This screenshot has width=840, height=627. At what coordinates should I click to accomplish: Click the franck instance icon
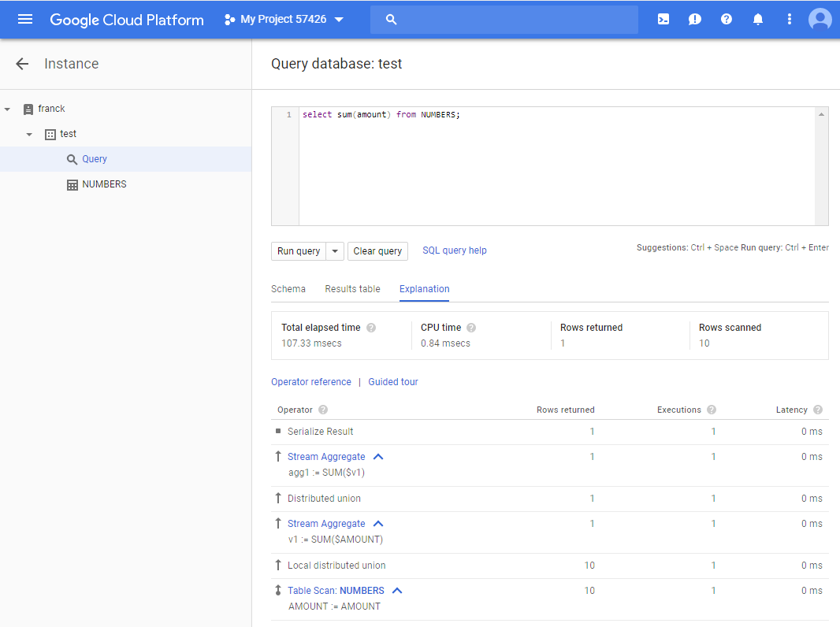point(28,109)
